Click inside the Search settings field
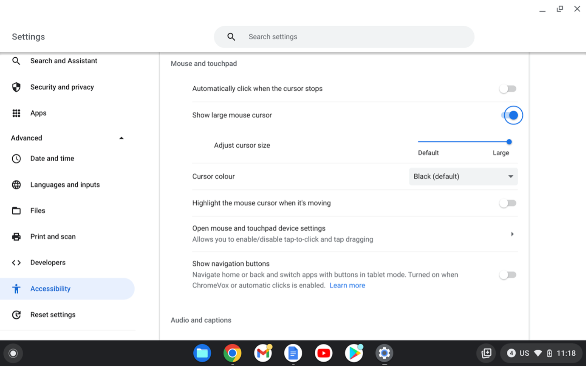 pos(344,37)
